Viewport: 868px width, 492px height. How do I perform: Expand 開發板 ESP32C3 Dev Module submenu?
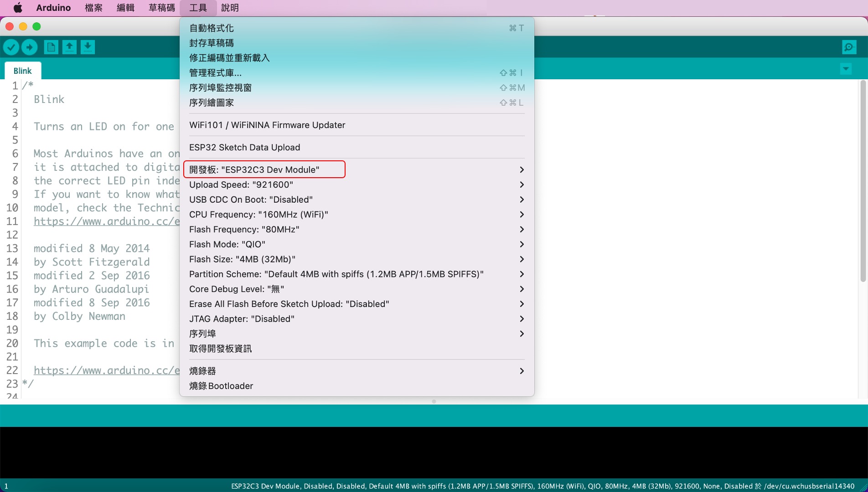point(357,169)
